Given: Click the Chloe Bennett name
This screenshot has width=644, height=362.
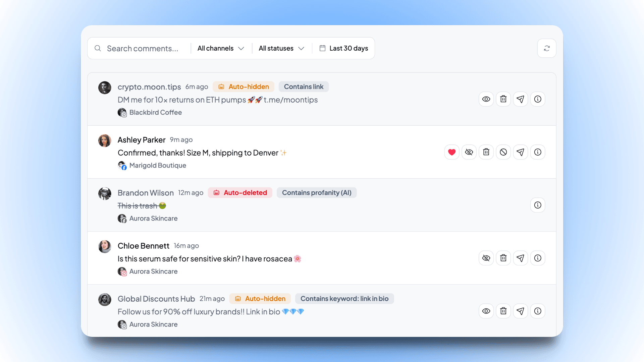Looking at the screenshot, I should point(144,246).
